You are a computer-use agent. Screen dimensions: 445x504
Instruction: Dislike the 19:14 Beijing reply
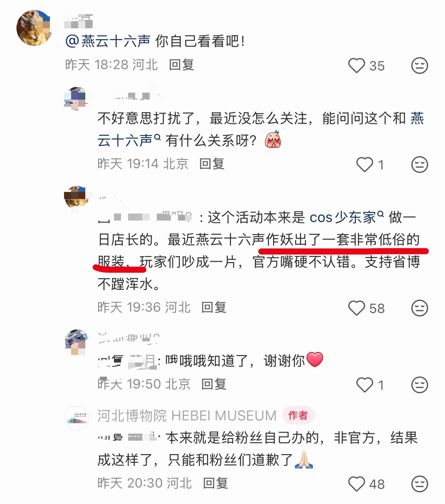coord(420,164)
